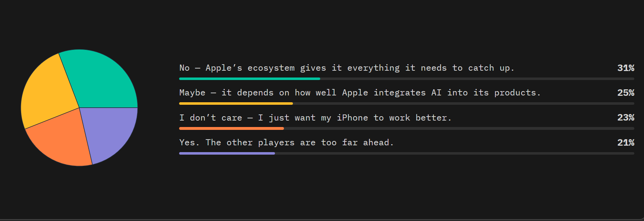644x221 pixels.
Task: Click the green filled progress bar
Action: (x=249, y=79)
